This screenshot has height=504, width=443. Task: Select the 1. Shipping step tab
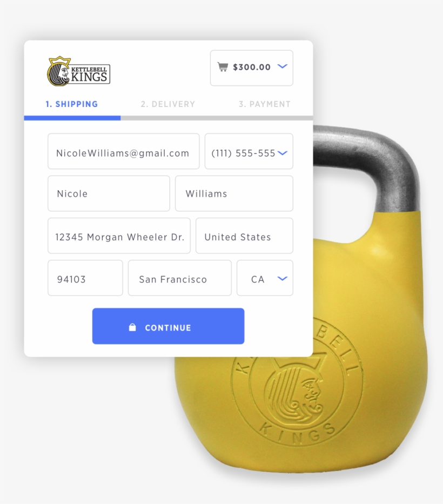pyautogui.click(x=72, y=104)
